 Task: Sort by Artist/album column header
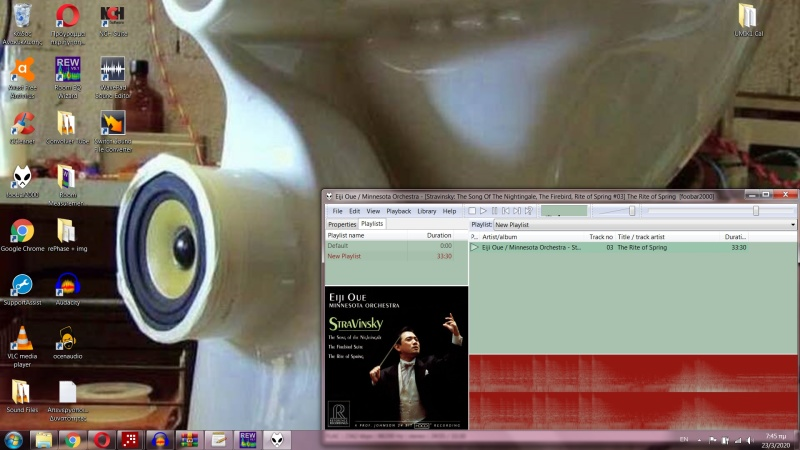pyautogui.click(x=532, y=237)
